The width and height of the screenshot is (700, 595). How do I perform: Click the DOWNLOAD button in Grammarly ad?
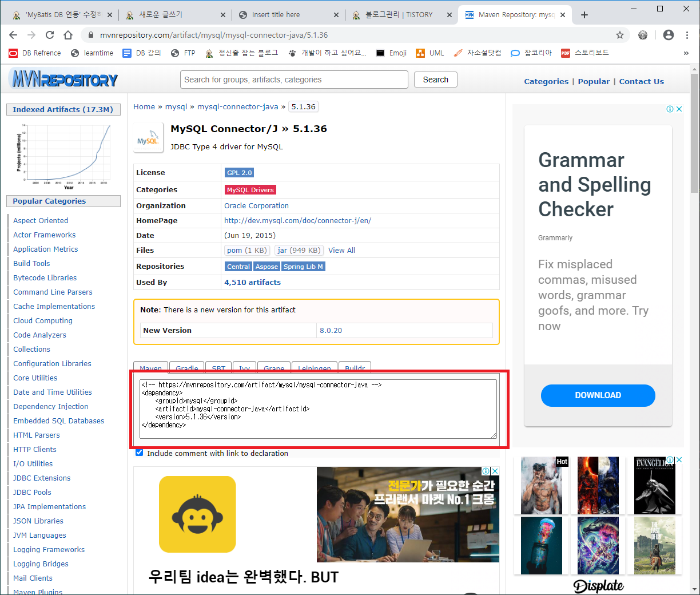[598, 395]
